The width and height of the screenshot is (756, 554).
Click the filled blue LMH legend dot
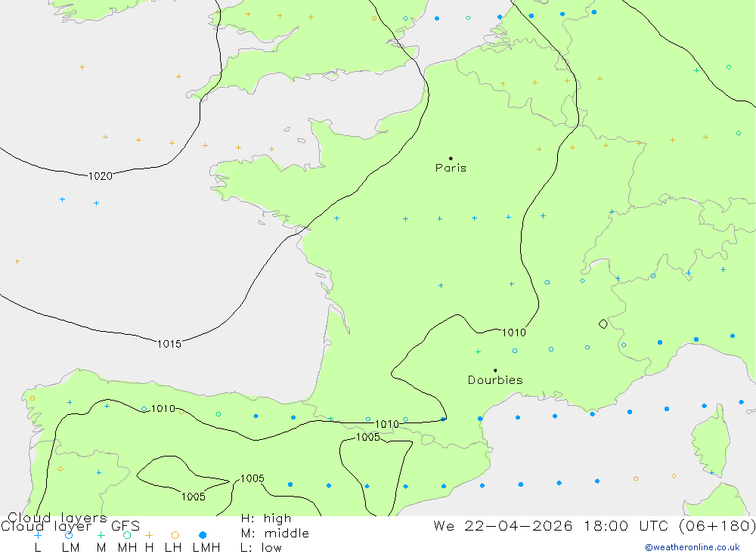point(203,535)
